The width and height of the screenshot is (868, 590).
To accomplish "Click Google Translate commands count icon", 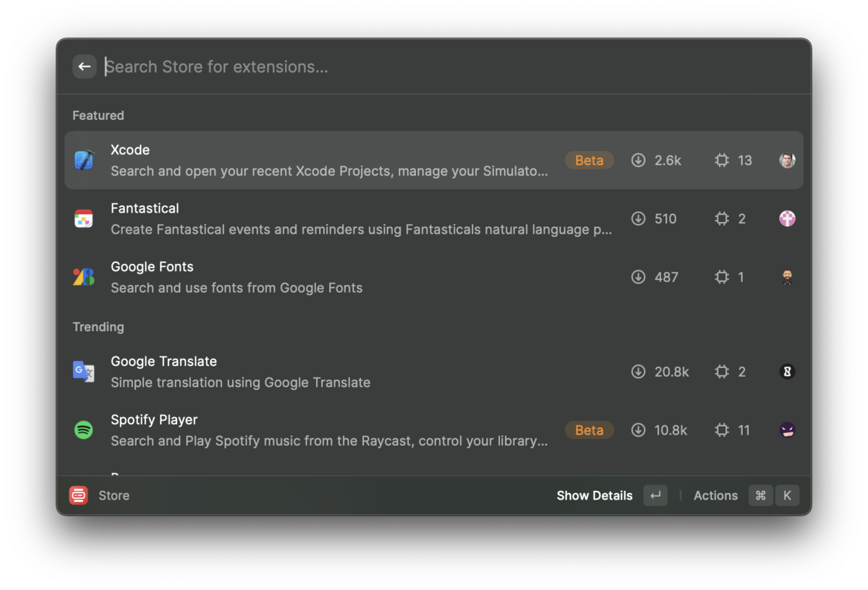I will tap(722, 372).
